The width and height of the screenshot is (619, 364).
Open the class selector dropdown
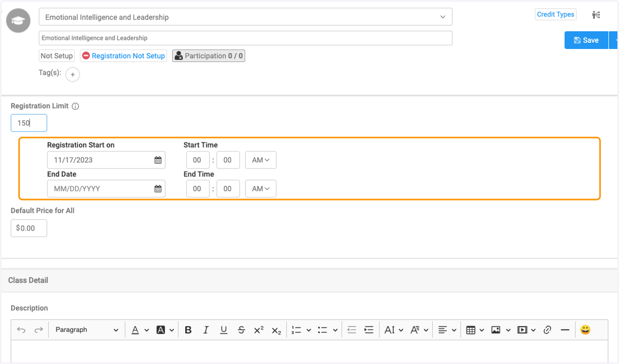tap(246, 17)
